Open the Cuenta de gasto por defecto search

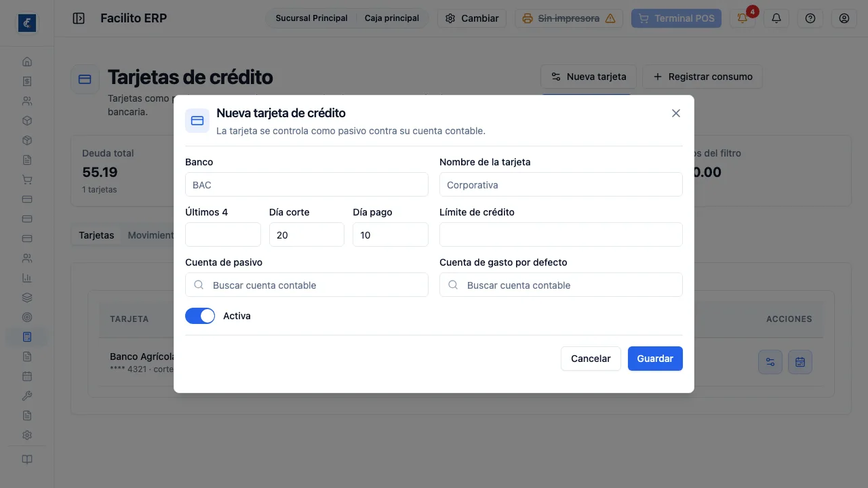pos(561,285)
